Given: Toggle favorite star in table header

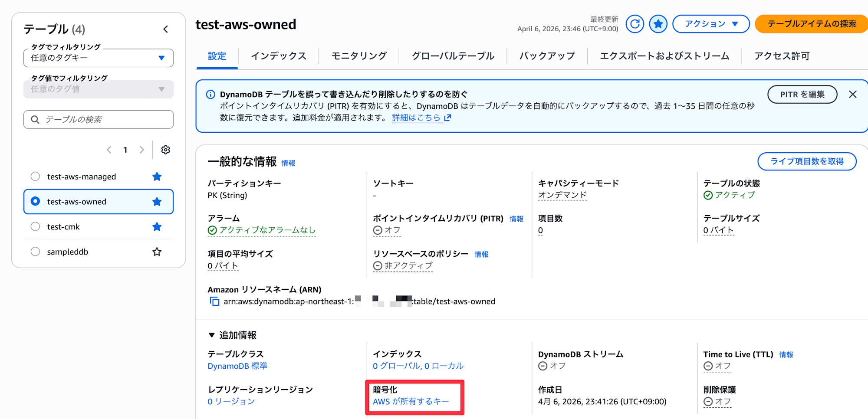Looking at the screenshot, I should [x=658, y=24].
